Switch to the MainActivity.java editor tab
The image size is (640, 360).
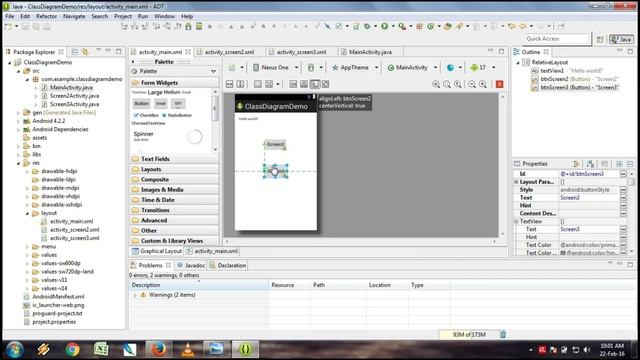370,52
